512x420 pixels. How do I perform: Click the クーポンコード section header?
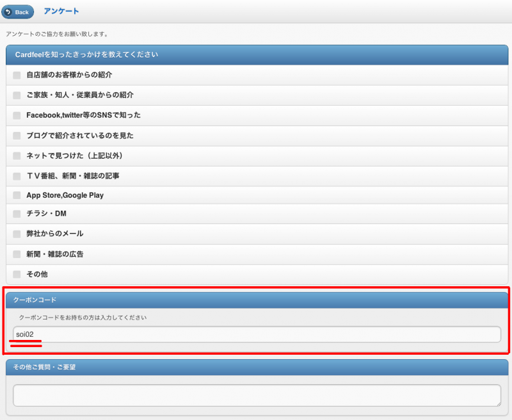click(257, 300)
